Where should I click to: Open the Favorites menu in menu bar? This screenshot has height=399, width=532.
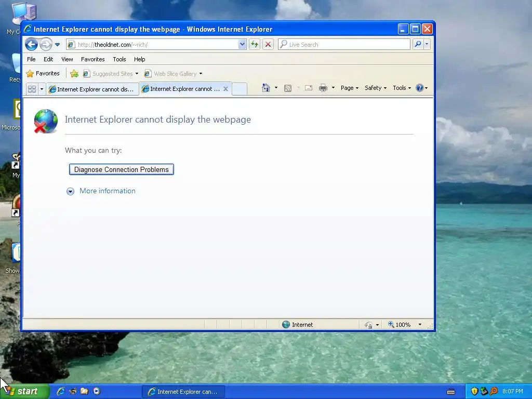coord(92,59)
